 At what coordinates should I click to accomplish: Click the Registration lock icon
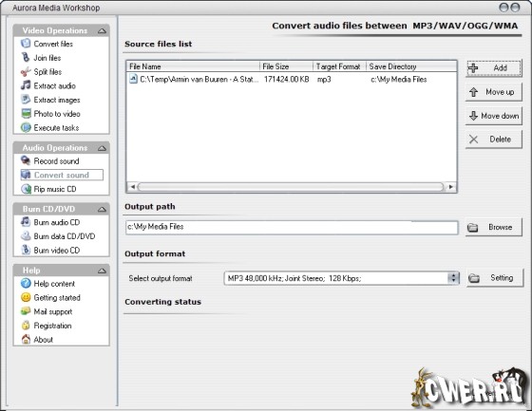tap(26, 326)
